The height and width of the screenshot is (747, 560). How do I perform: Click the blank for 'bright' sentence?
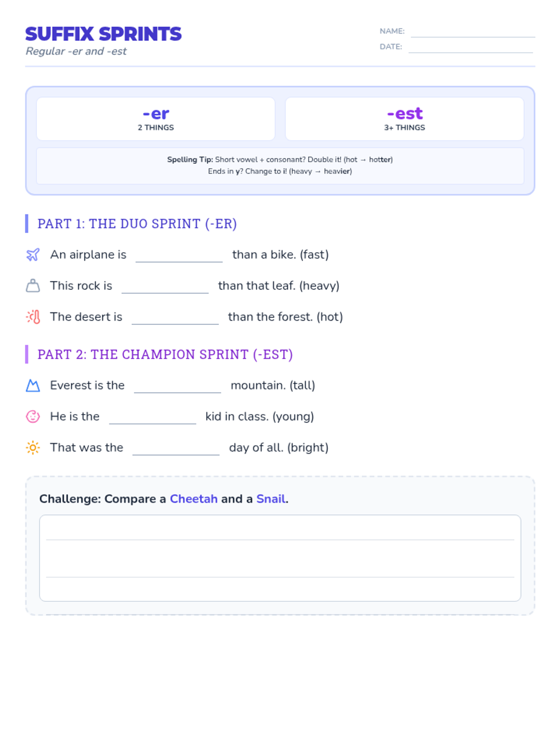(176, 449)
